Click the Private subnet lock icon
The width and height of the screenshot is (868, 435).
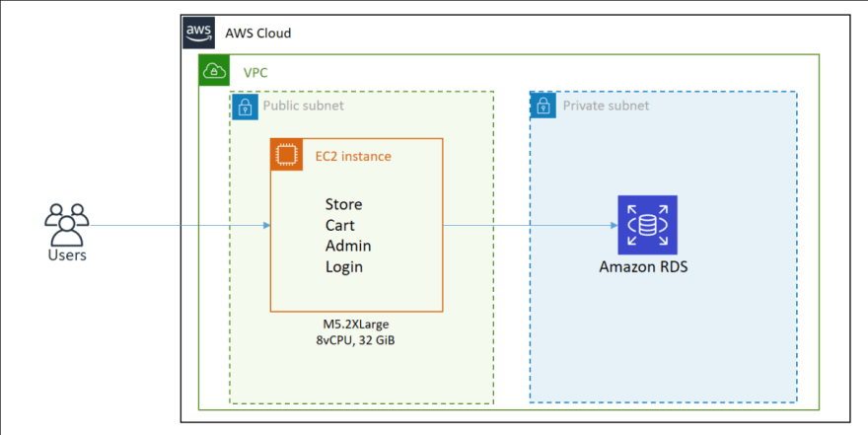coord(543,106)
